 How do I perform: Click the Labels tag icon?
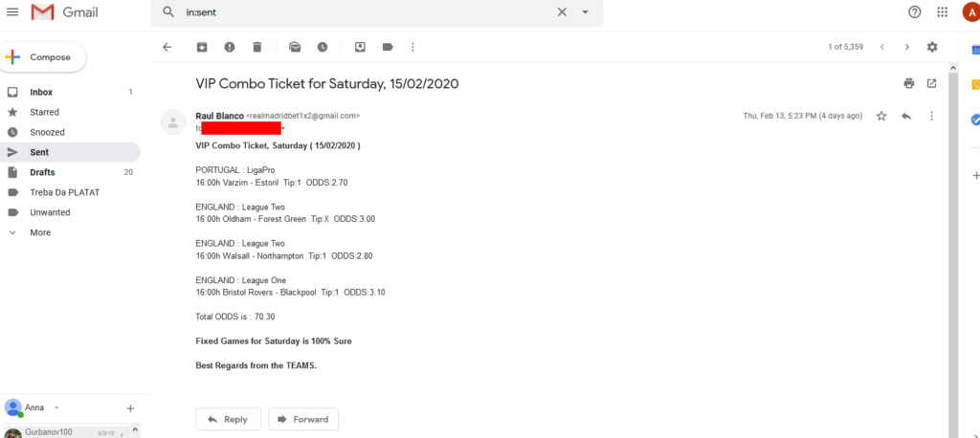point(388,47)
